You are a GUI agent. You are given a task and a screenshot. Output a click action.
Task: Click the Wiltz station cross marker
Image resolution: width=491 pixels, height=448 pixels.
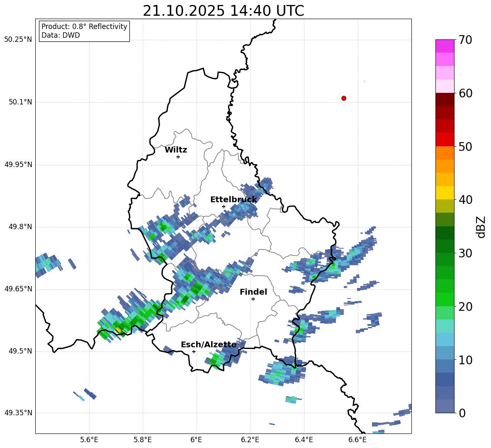point(178,157)
